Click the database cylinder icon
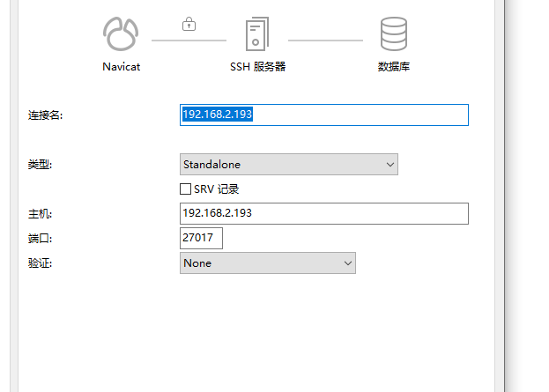The height and width of the screenshot is (392, 549). pyautogui.click(x=394, y=34)
